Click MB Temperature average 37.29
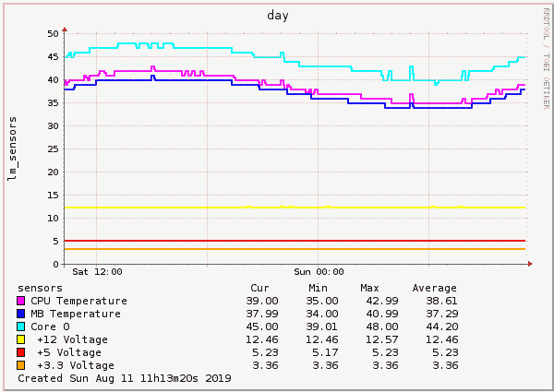Screen dimensions: 554x392 pos(442,314)
